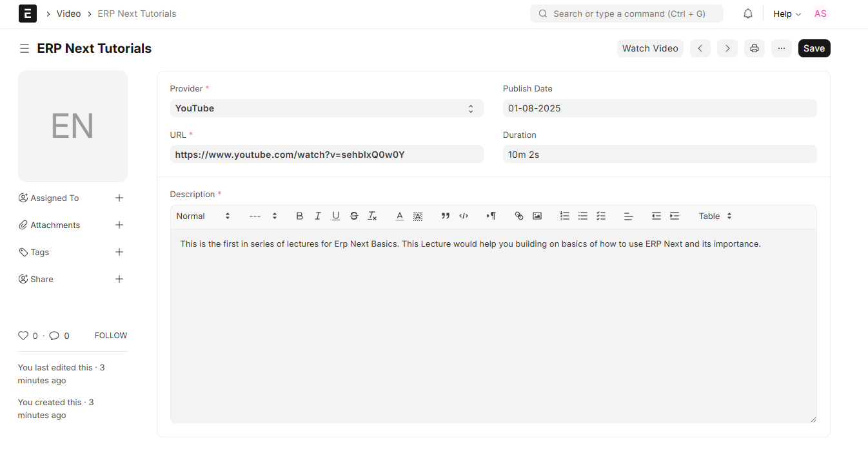Open comments via speech bubble icon

54,336
